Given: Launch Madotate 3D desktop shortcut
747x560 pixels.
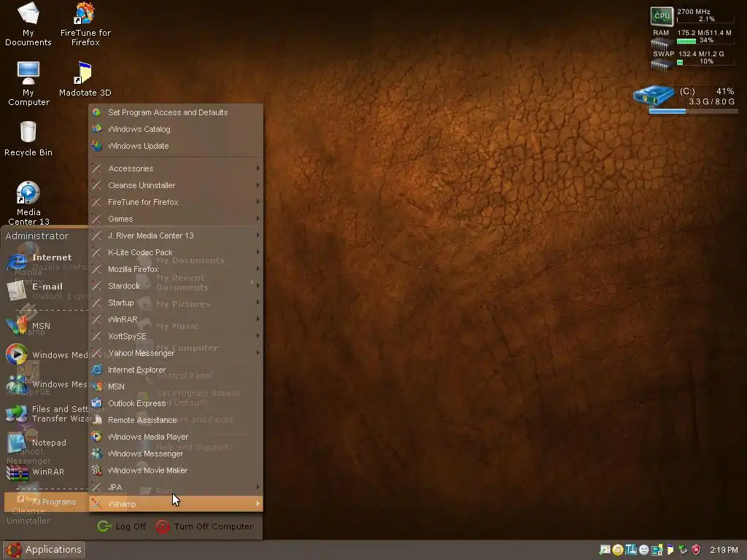Looking at the screenshot, I should coord(85,79).
